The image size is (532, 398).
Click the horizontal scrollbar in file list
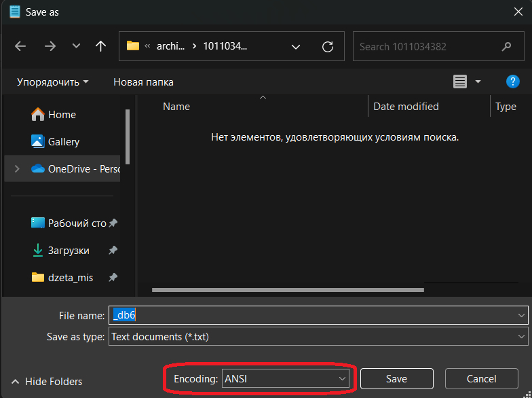(x=288, y=290)
